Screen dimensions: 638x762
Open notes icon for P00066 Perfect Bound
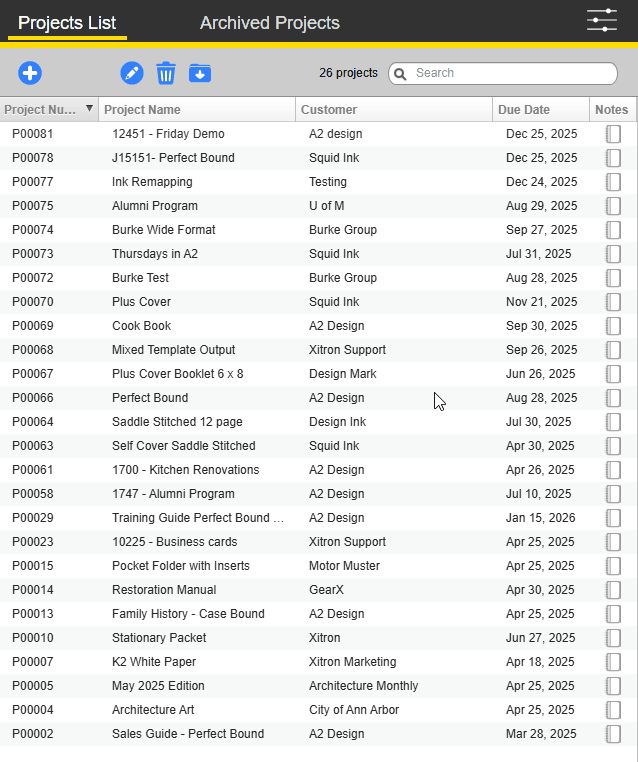(613, 398)
